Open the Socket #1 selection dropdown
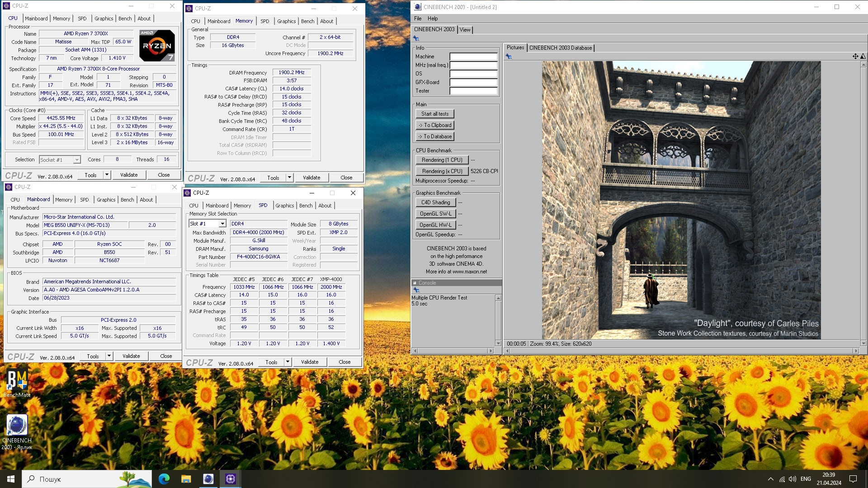This screenshot has width=868, height=488. tap(77, 160)
